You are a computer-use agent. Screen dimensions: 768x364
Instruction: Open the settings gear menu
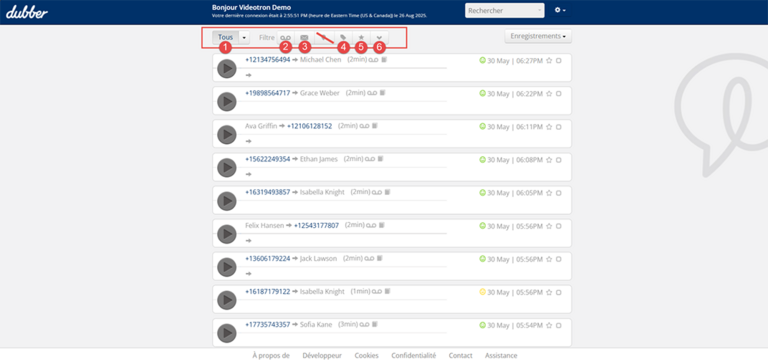(560, 10)
